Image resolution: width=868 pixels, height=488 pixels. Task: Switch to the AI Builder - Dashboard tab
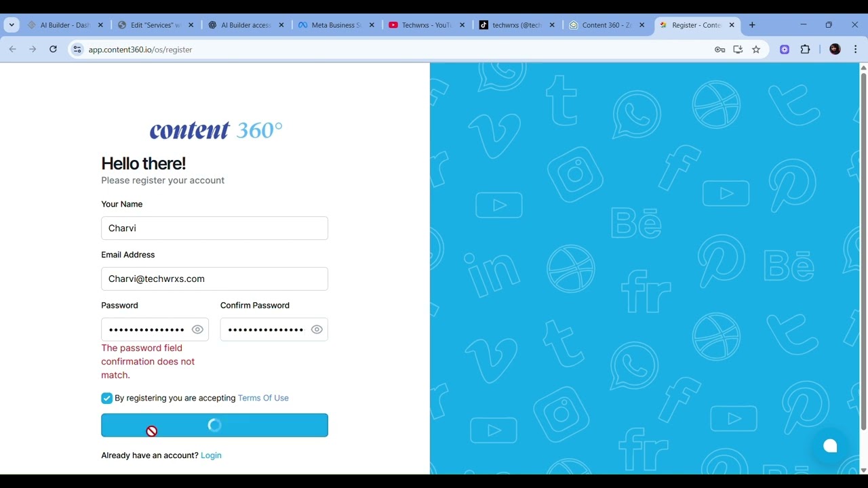65,25
